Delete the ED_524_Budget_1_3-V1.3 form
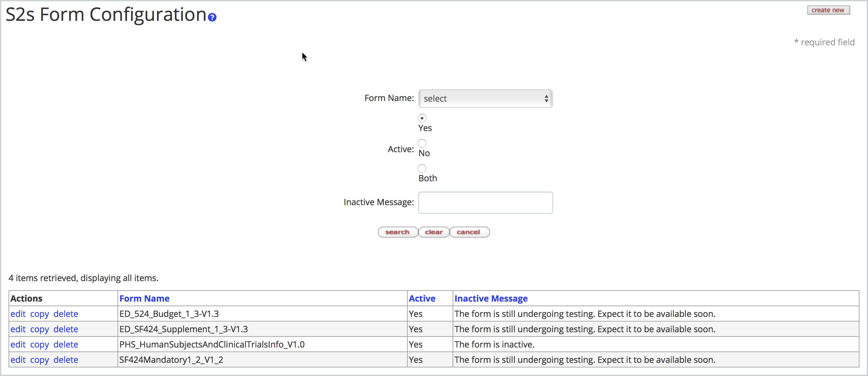868x376 pixels. [66, 314]
